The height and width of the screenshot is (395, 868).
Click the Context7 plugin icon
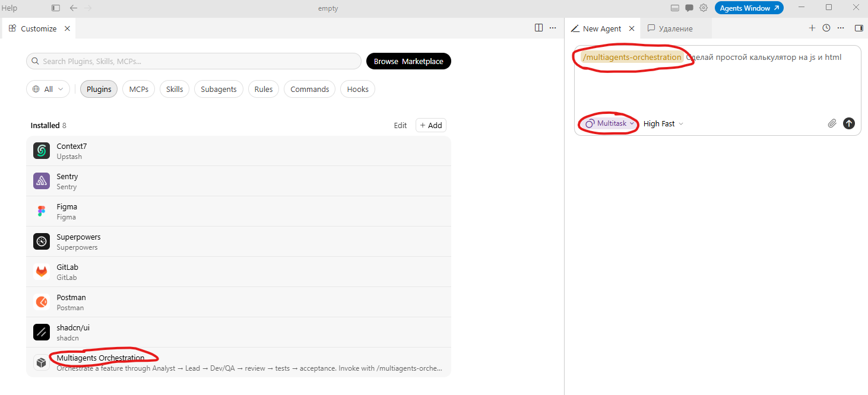[x=42, y=151]
